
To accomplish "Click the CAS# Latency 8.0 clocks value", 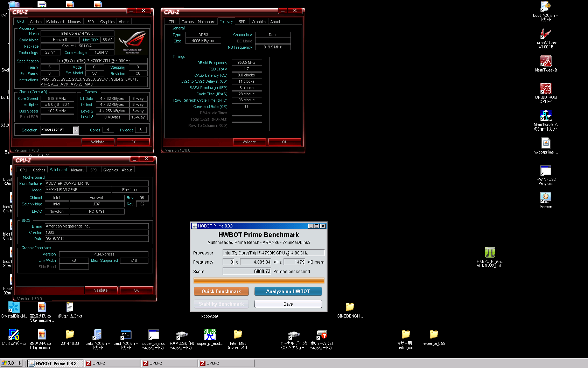I will 247,75.
